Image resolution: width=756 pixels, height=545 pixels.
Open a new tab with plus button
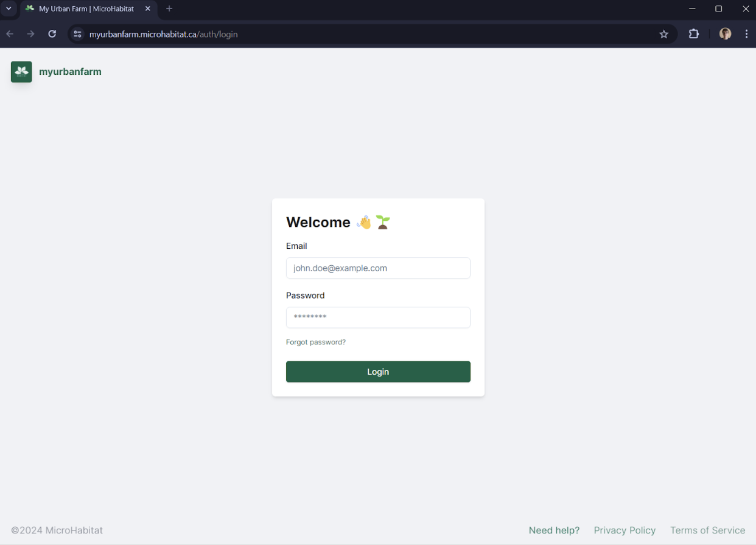[x=169, y=9]
